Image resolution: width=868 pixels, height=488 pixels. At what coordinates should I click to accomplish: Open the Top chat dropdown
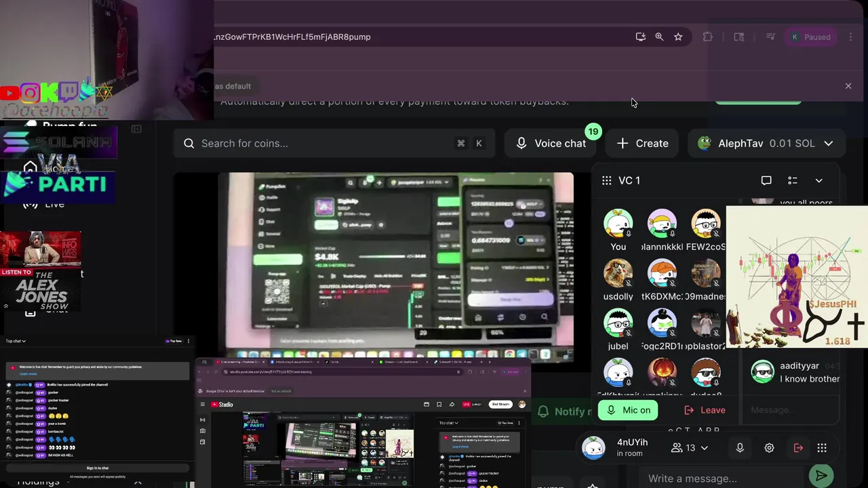coord(16,341)
